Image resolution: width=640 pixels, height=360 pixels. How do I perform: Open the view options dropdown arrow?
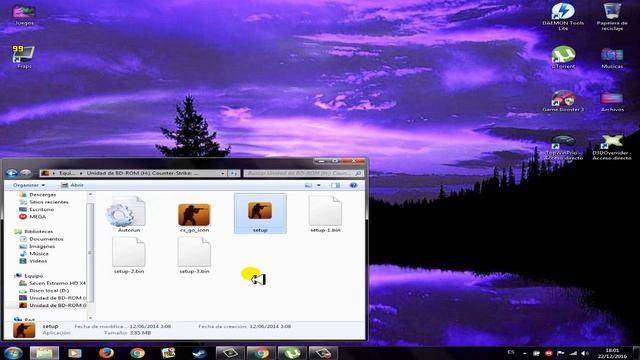click(319, 185)
